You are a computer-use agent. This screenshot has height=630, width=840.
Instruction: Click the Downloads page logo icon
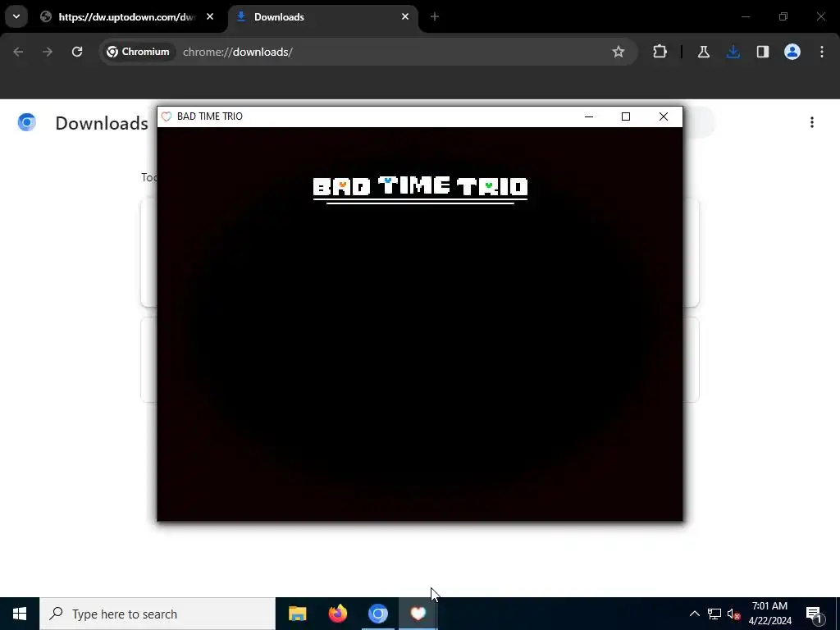pyautogui.click(x=27, y=123)
